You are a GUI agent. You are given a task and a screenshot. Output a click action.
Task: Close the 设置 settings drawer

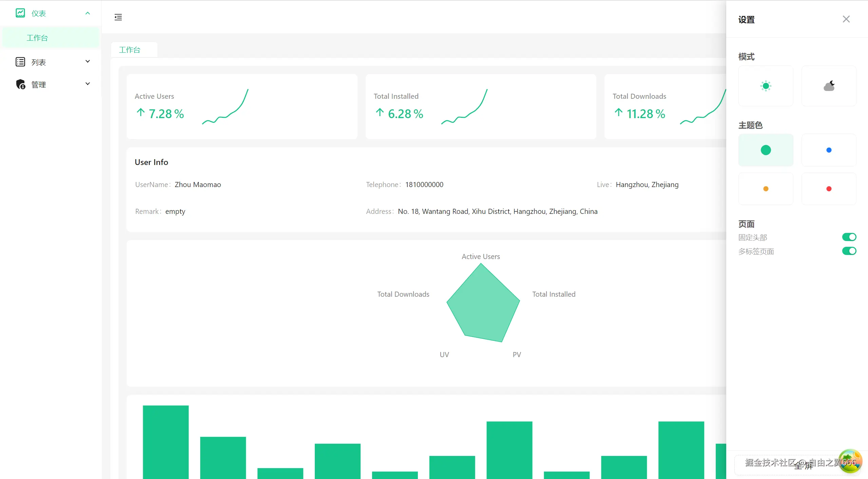coord(846,19)
